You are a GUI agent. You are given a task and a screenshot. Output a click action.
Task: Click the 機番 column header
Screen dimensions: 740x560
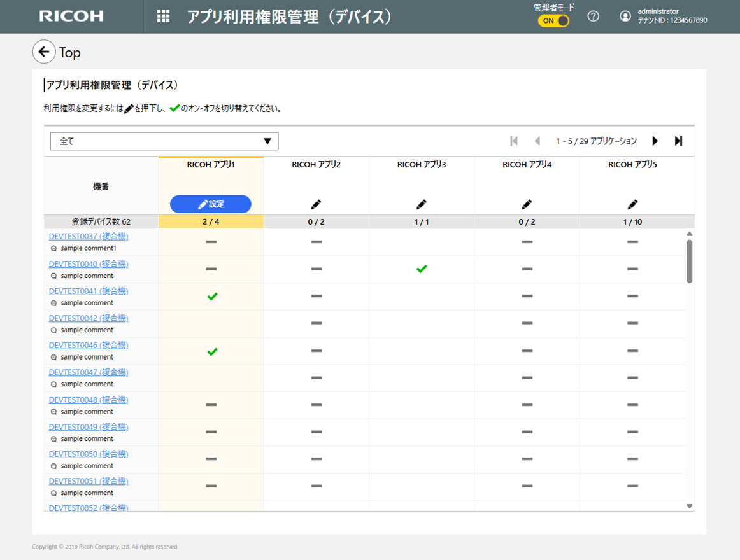pyautogui.click(x=101, y=186)
